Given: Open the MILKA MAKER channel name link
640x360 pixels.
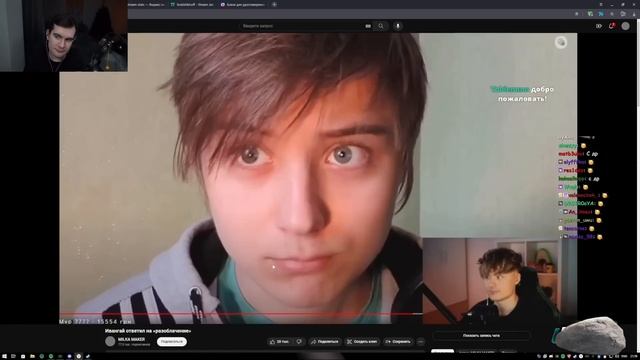Looking at the screenshot, I should (131, 339).
